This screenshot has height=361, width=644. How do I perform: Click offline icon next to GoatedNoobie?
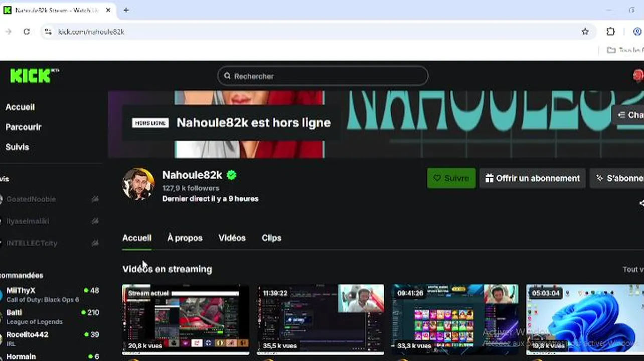coord(95,199)
